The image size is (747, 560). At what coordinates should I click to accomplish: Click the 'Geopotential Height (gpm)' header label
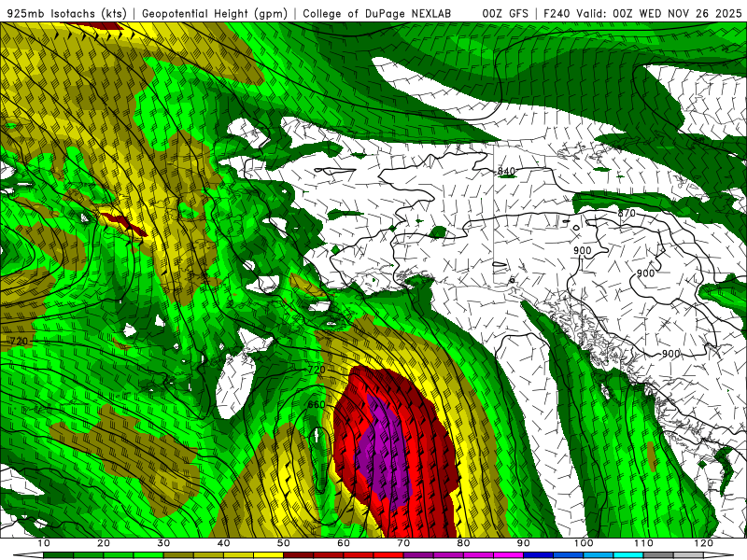[x=215, y=13]
